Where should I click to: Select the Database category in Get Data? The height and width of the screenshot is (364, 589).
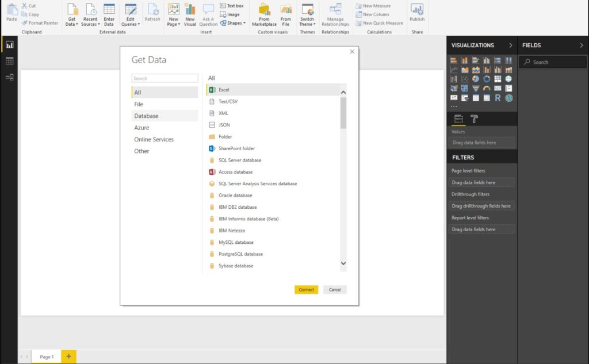pos(146,116)
